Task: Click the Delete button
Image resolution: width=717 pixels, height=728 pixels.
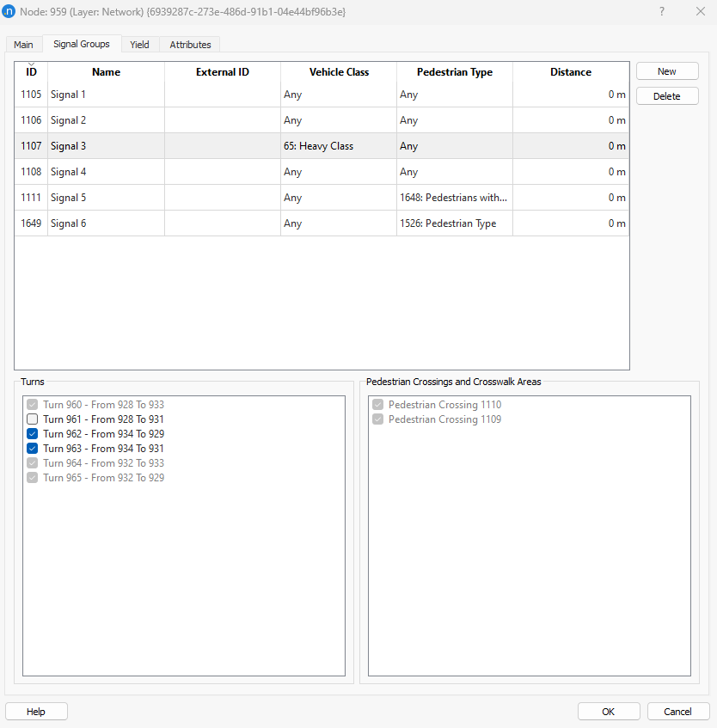Action: 666,95
